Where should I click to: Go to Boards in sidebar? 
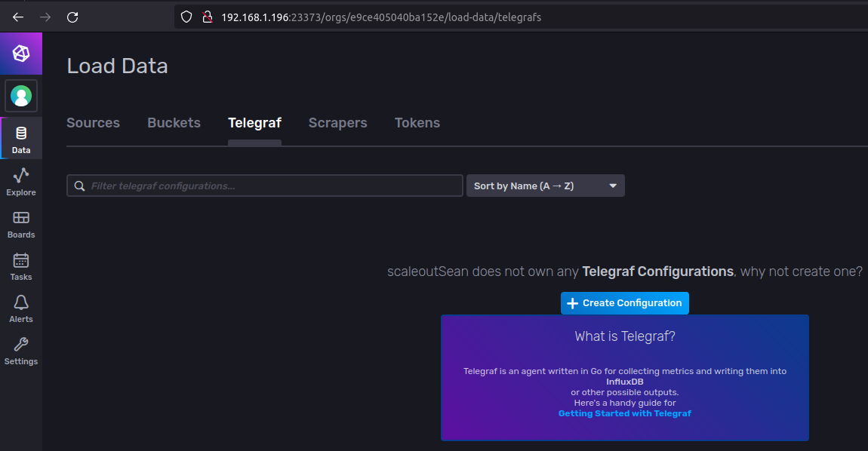click(21, 225)
